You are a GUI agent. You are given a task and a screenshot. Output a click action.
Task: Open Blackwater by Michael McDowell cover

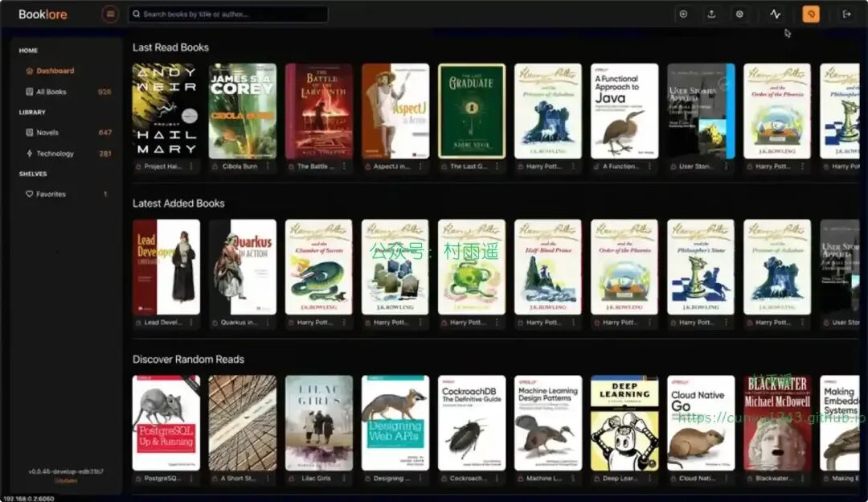pyautogui.click(x=777, y=423)
